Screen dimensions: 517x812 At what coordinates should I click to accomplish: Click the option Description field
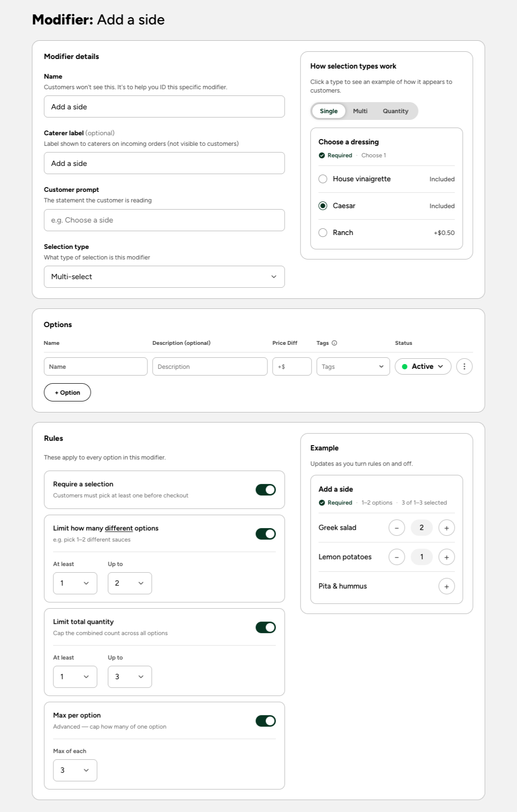point(210,366)
